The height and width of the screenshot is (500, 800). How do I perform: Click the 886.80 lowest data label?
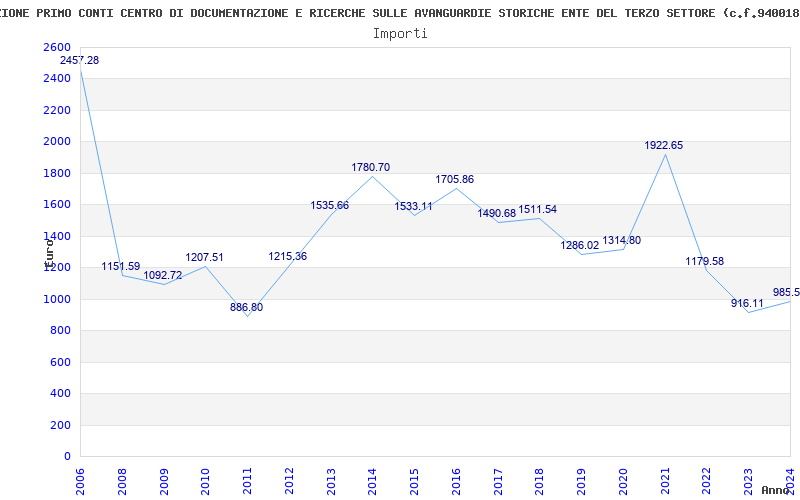246,308
